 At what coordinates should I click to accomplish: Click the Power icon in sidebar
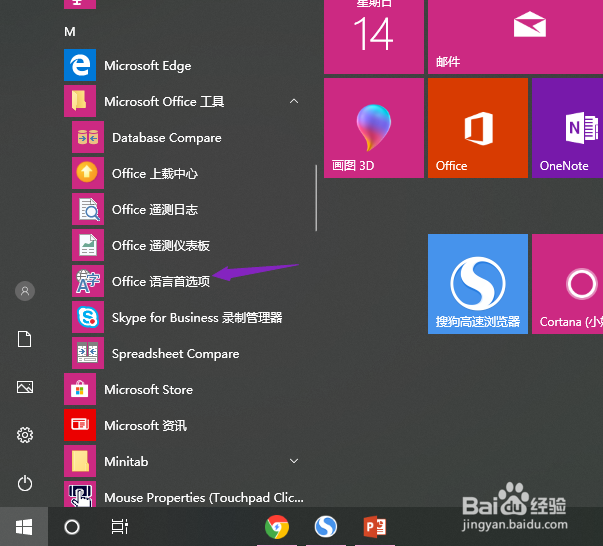coord(25,483)
